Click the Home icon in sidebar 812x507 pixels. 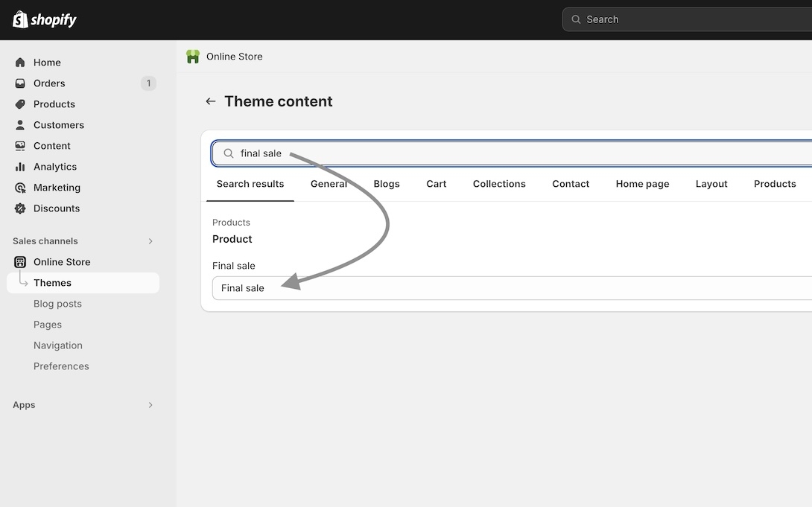click(x=20, y=63)
